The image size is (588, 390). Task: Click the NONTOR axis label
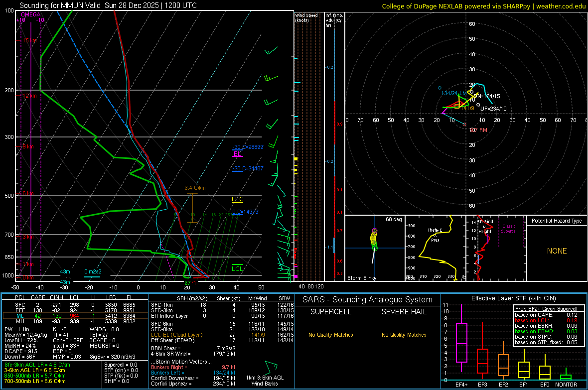[566, 385]
